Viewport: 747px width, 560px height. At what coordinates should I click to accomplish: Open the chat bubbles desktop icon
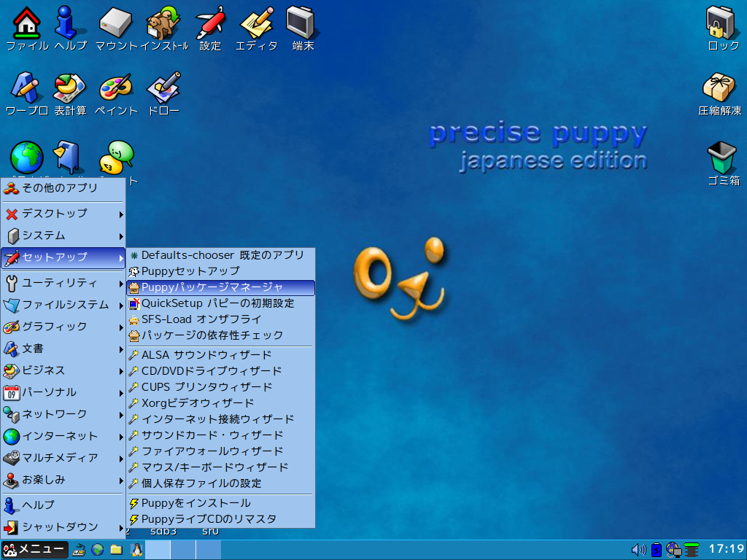click(116, 157)
